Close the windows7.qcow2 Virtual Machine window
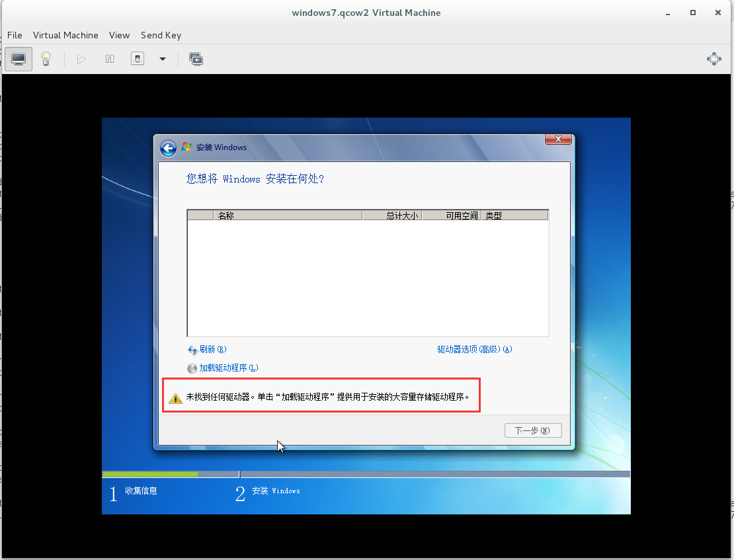 718,13
